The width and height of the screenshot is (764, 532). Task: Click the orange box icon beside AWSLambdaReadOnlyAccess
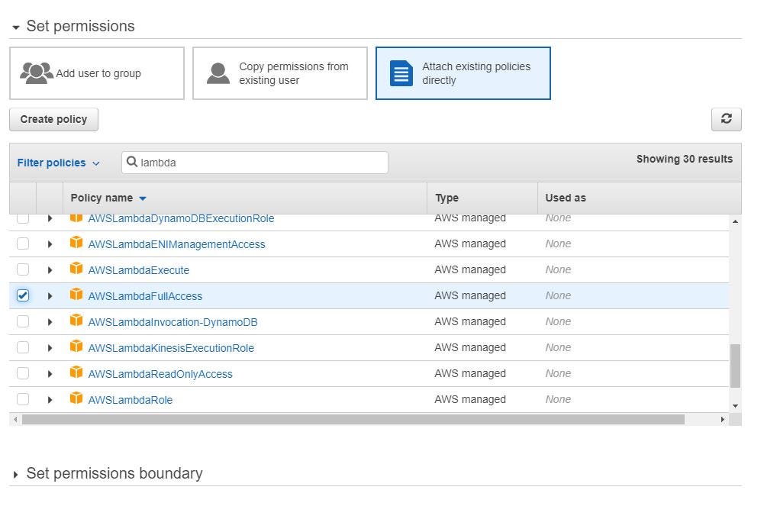click(x=76, y=372)
